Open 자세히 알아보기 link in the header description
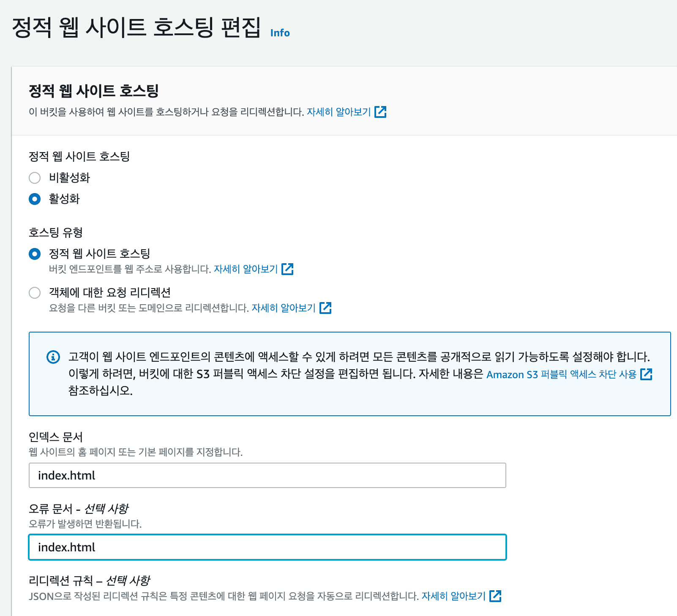 point(338,112)
